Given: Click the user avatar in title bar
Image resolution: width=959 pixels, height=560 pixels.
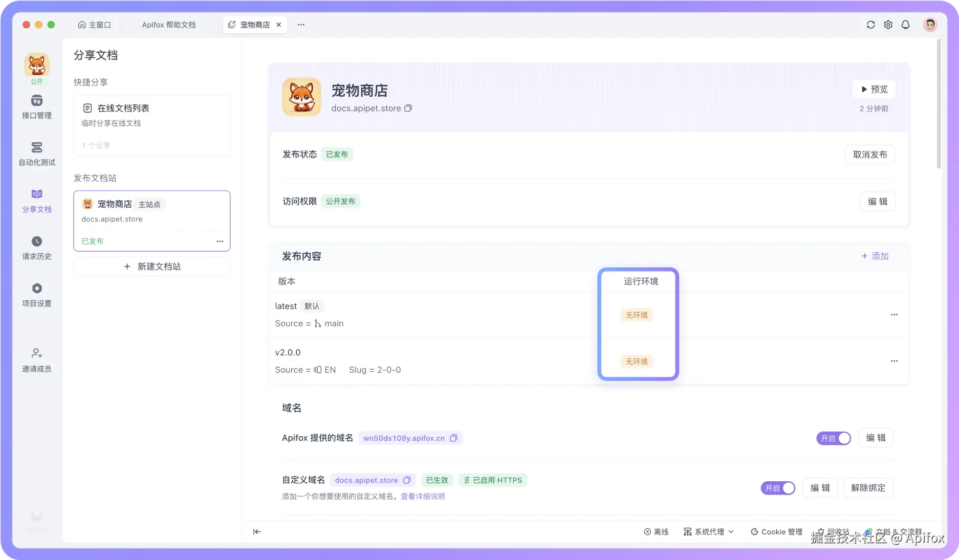Looking at the screenshot, I should click(930, 25).
